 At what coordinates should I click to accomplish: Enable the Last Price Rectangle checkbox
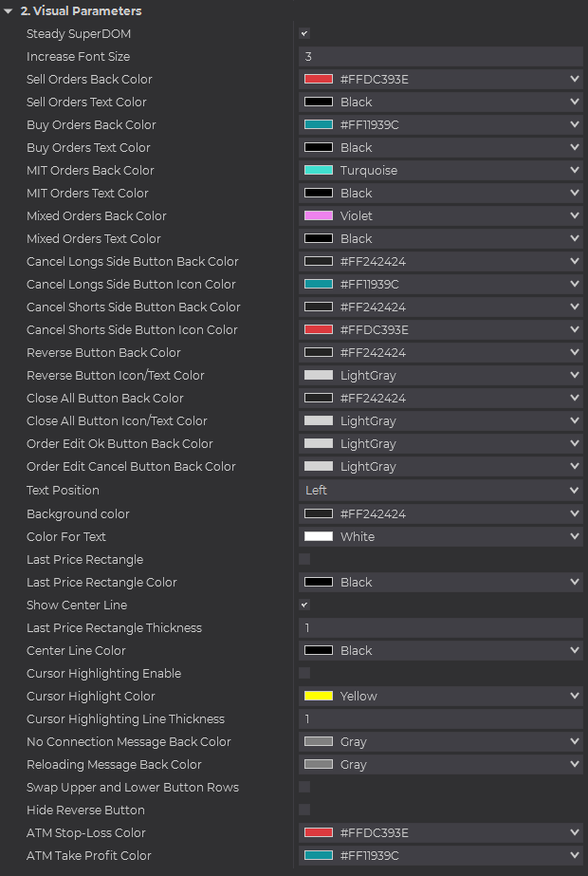pyautogui.click(x=304, y=559)
